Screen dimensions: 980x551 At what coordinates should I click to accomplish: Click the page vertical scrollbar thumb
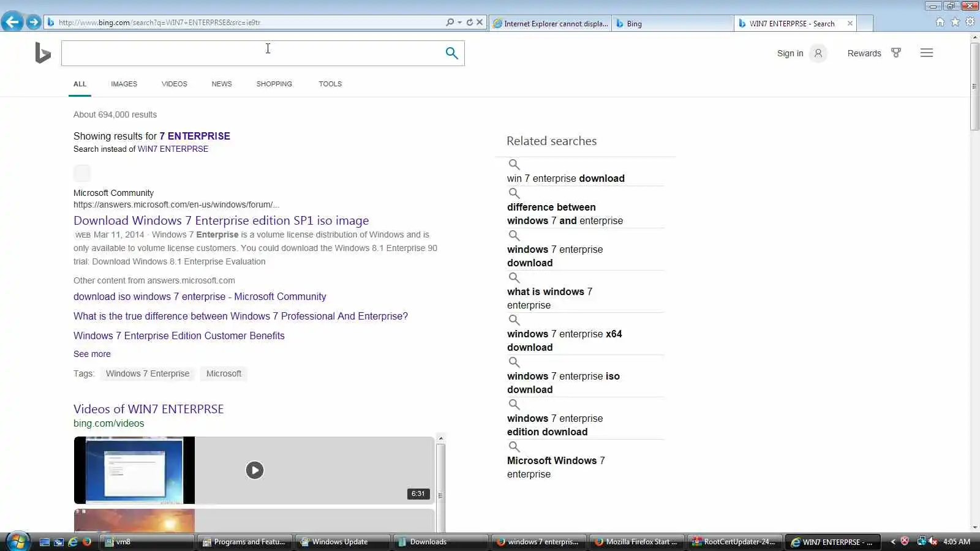click(974, 86)
